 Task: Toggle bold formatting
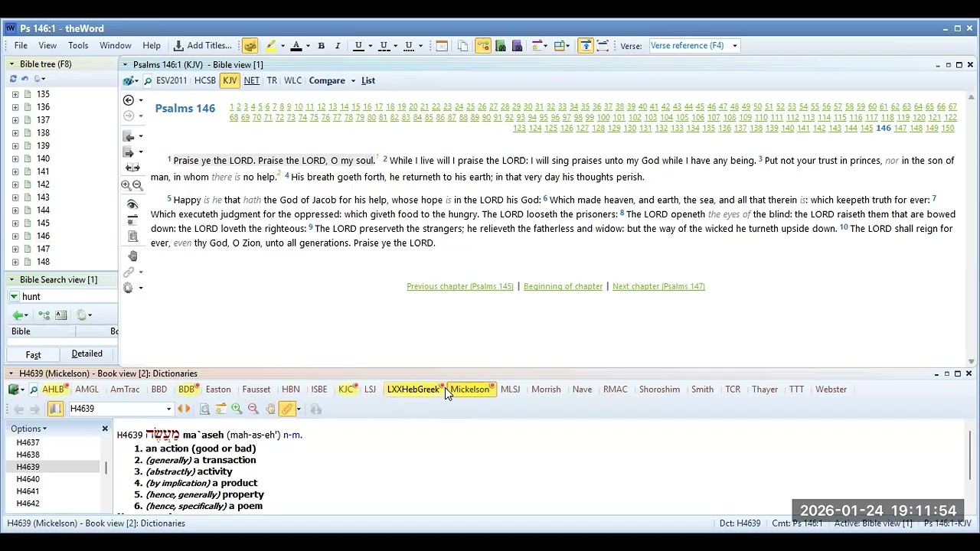point(321,46)
